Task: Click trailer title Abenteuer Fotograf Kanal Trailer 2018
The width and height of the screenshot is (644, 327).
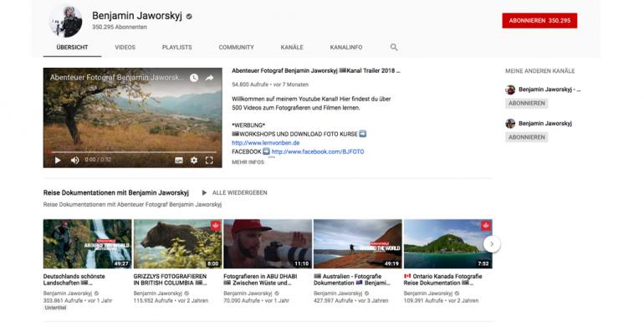Action: [x=316, y=70]
